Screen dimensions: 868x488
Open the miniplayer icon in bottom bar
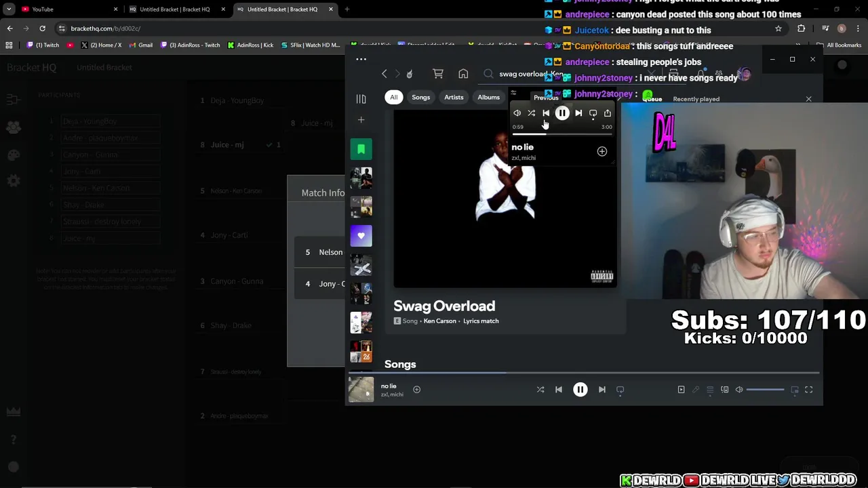[x=795, y=390]
